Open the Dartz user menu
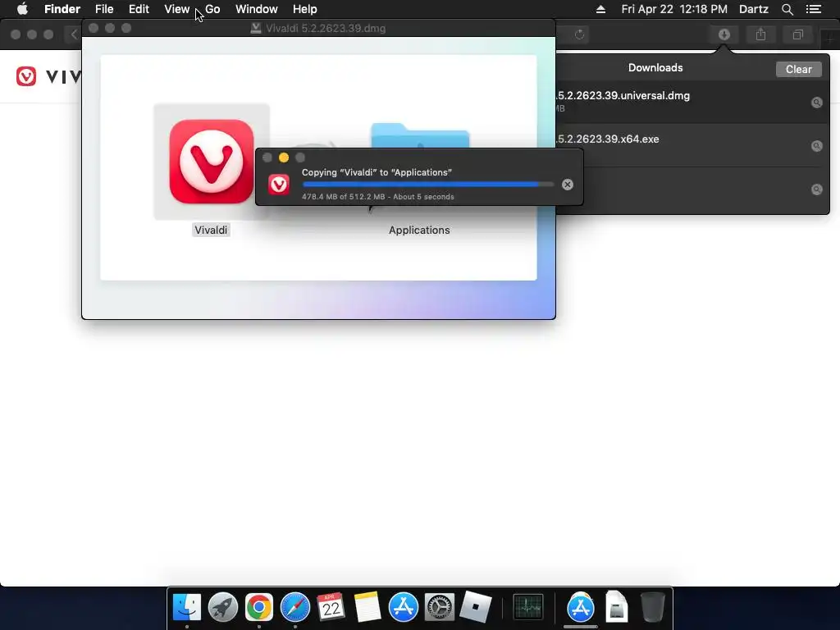This screenshot has height=630, width=840. (x=753, y=9)
